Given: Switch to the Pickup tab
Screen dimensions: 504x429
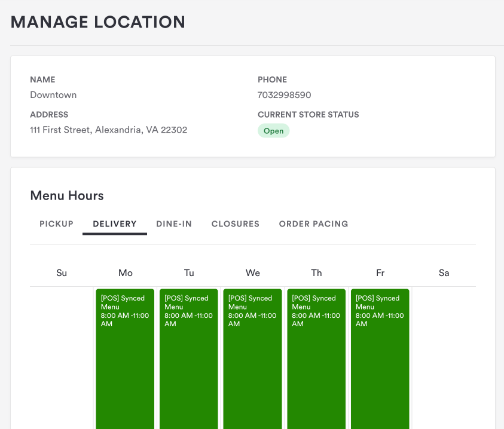Looking at the screenshot, I should click(x=56, y=224).
